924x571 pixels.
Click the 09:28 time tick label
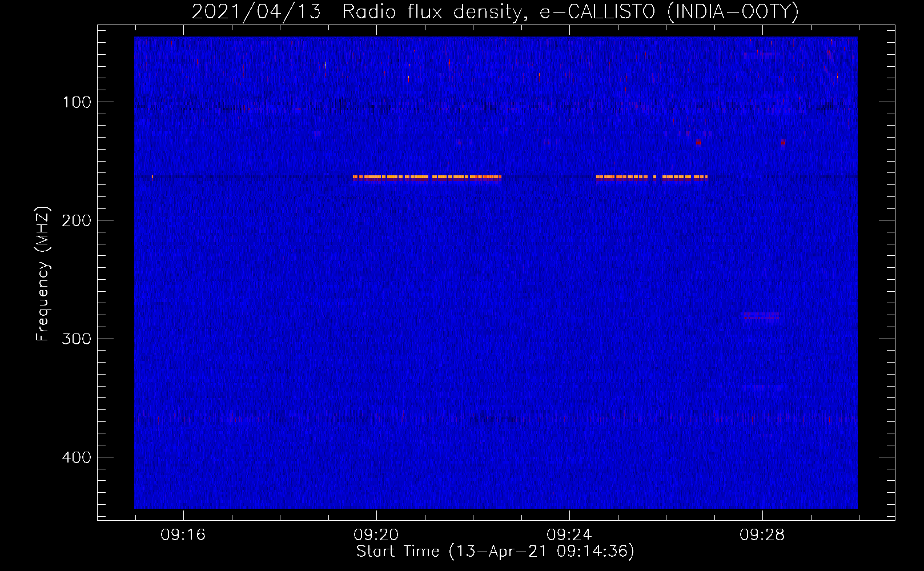pos(762,535)
